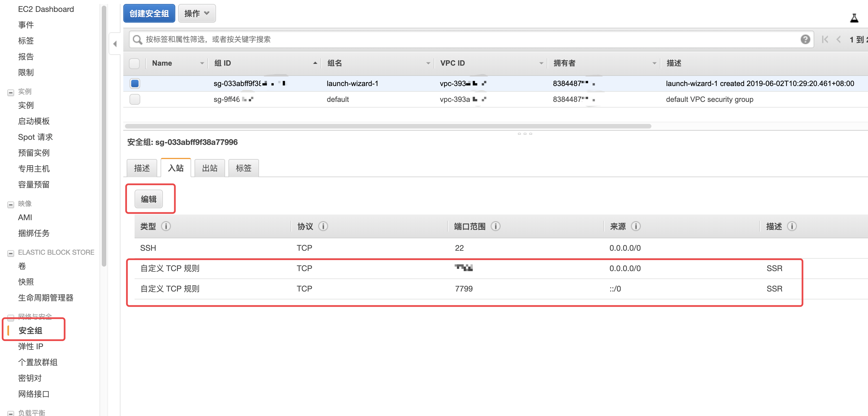Open 容量预留 in the sidebar
Screen dimensions: 868x416
34,185
